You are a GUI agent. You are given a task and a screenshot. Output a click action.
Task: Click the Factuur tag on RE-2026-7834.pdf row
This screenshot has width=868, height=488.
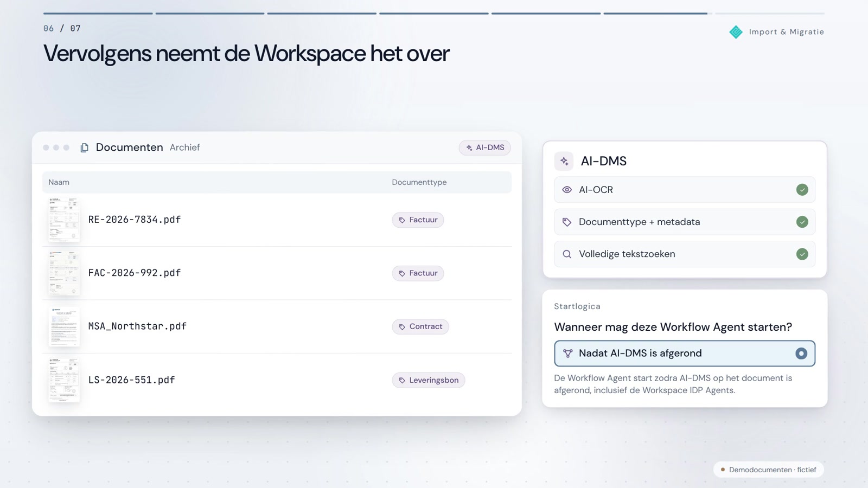[x=418, y=220]
